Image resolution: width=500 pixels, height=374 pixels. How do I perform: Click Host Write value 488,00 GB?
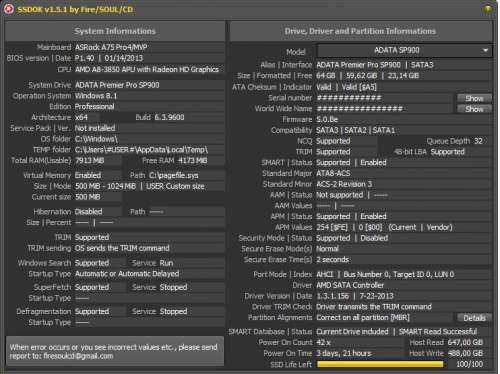[465, 353]
